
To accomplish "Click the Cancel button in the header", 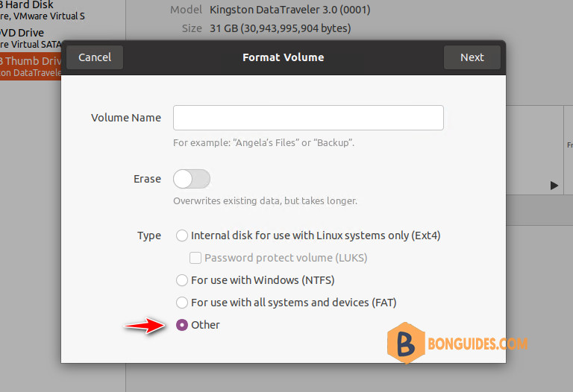I will pyautogui.click(x=95, y=57).
